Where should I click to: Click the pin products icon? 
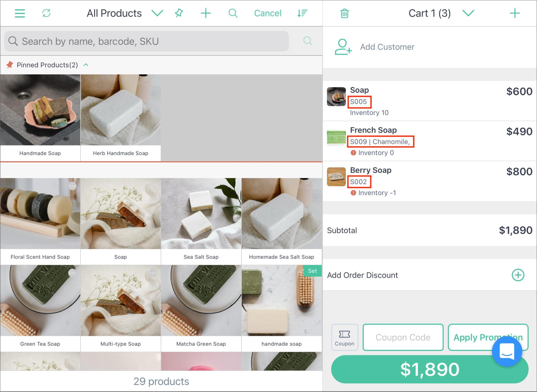pos(179,13)
